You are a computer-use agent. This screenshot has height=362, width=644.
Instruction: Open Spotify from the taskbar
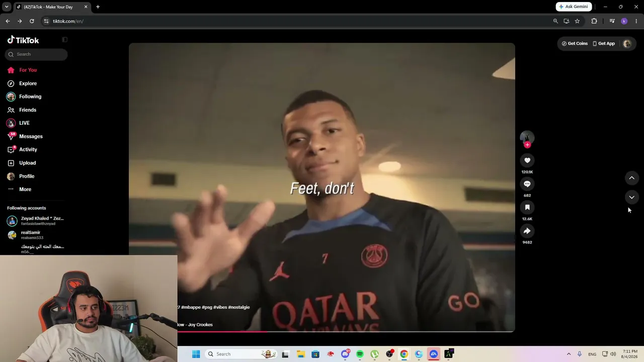(360, 354)
